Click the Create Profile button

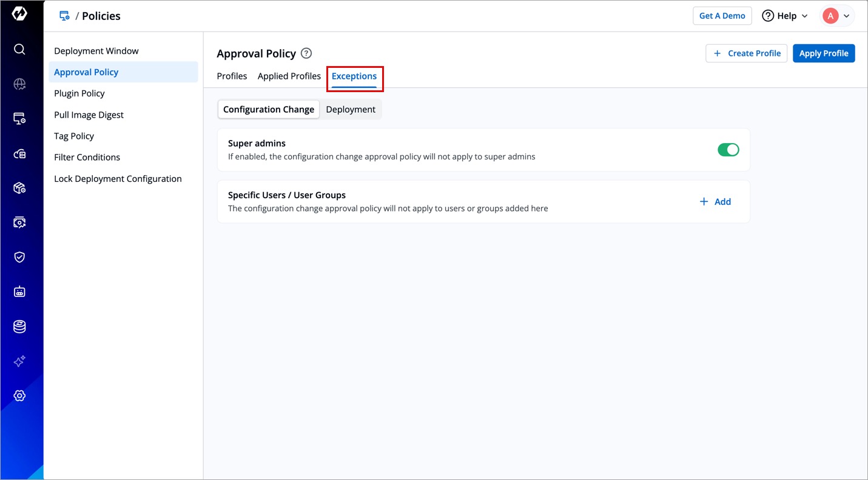[x=746, y=53]
